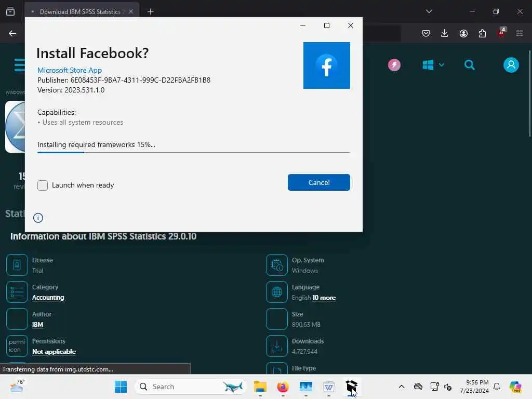Image resolution: width=532 pixels, height=399 pixels.
Task: Click the Category list icon
Action: [17, 292]
